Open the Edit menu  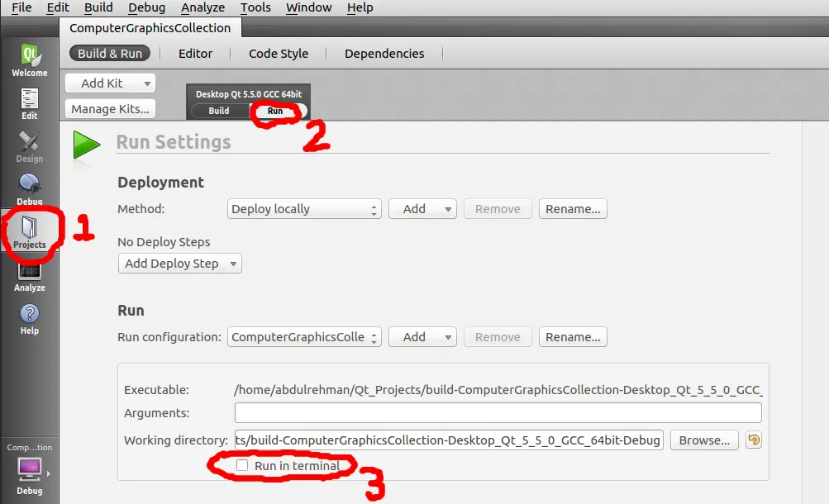58,7
